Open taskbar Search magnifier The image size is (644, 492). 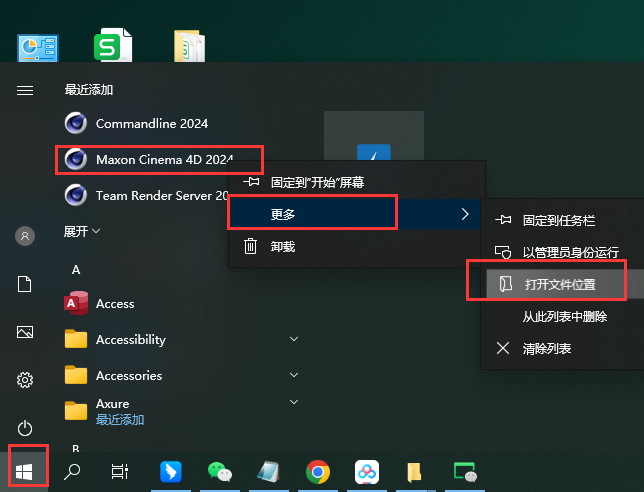click(72, 472)
